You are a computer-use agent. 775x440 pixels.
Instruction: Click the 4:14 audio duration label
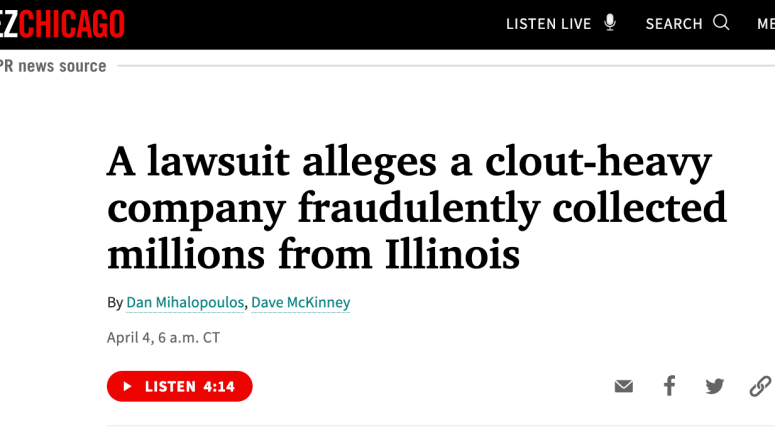pos(218,386)
